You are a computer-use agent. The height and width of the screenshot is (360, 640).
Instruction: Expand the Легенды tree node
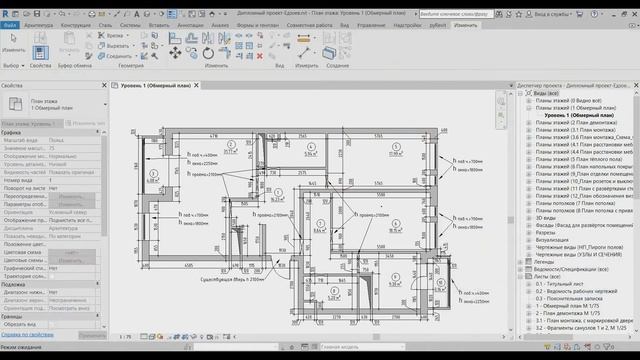click(x=520, y=262)
